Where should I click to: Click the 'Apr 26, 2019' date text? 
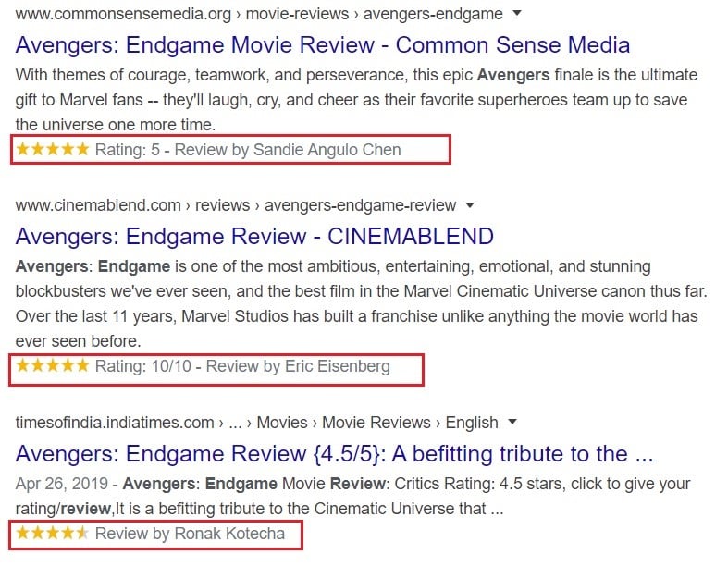(62, 484)
